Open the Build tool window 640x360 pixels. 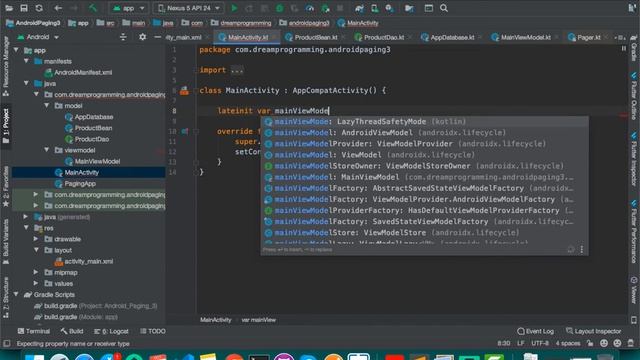(72, 331)
